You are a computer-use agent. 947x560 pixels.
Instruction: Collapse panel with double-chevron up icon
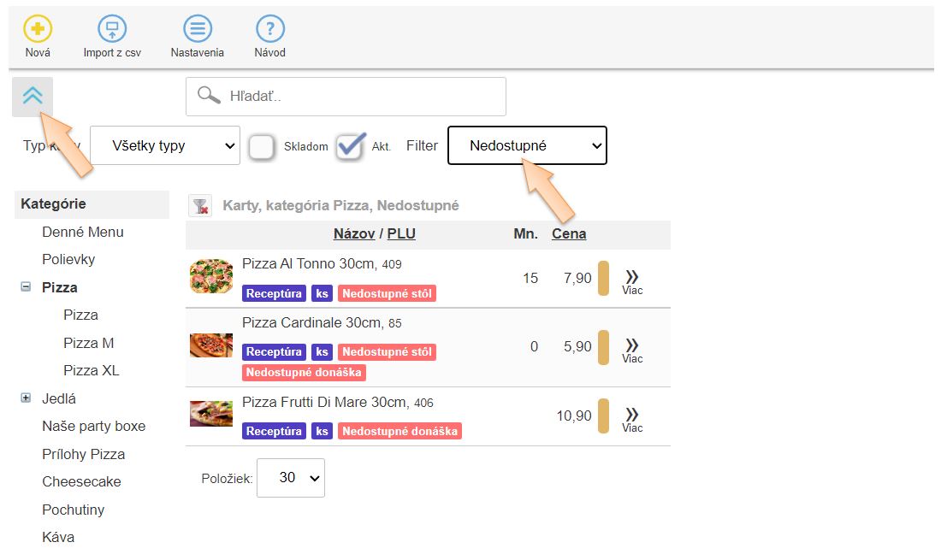[x=33, y=96]
